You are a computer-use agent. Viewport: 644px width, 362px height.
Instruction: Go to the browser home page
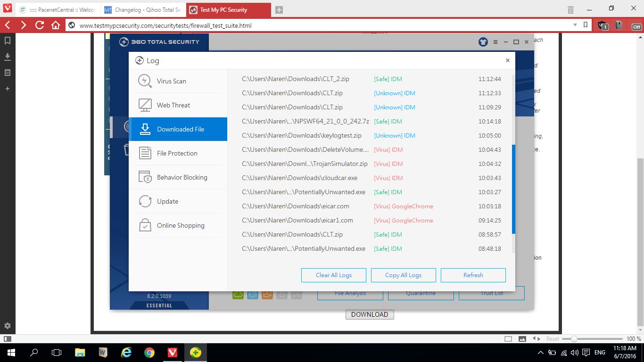[x=56, y=25]
